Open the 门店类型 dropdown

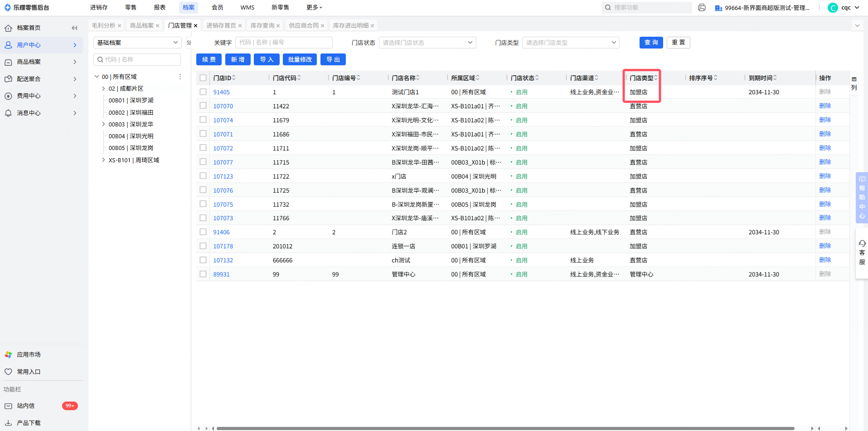(x=571, y=43)
